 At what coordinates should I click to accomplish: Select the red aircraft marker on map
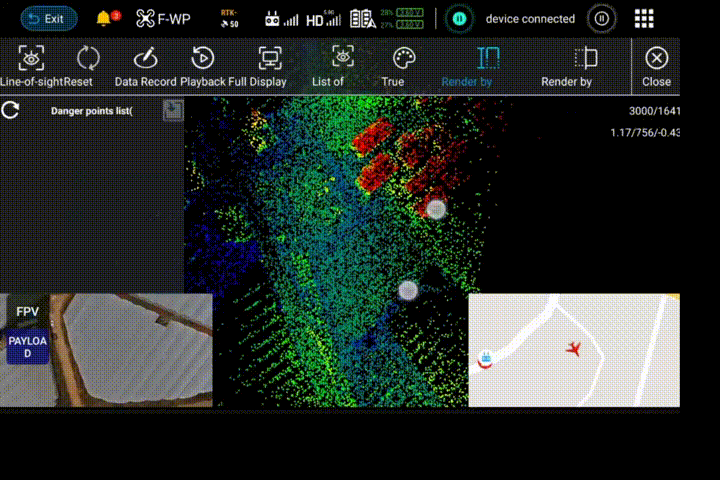click(573, 349)
